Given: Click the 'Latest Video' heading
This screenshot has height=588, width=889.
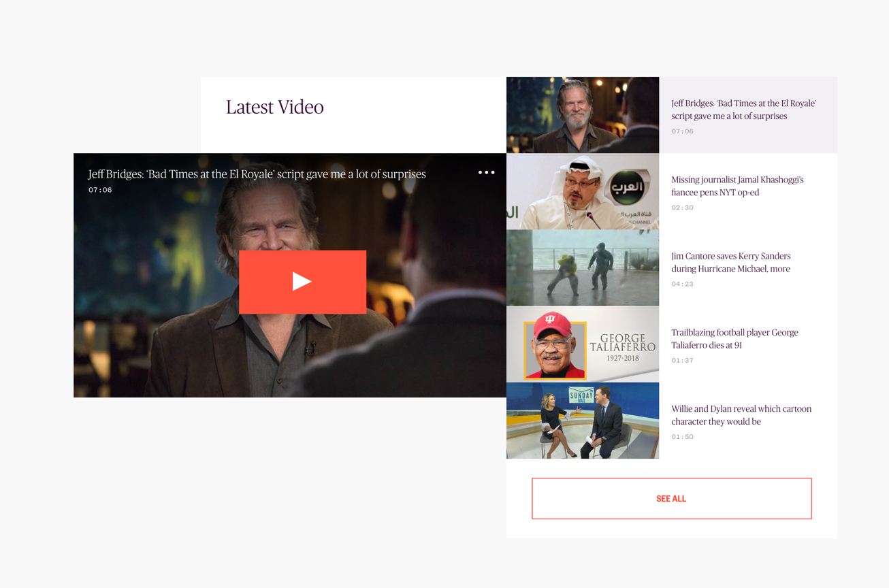Looking at the screenshot, I should (275, 107).
